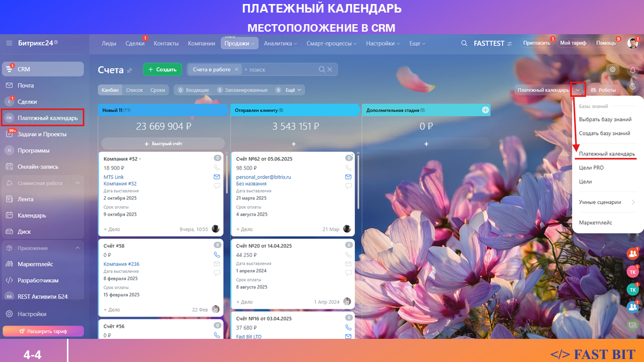Viewport: 644px width, 362px height.
Task: Remove the Счета в работе filter chip
Action: [x=237, y=69]
